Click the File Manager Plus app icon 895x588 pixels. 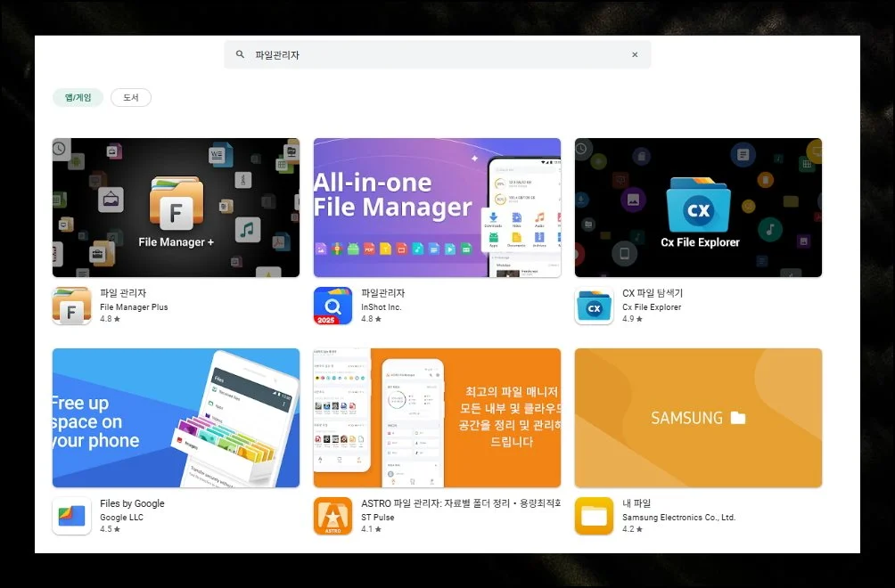point(71,306)
